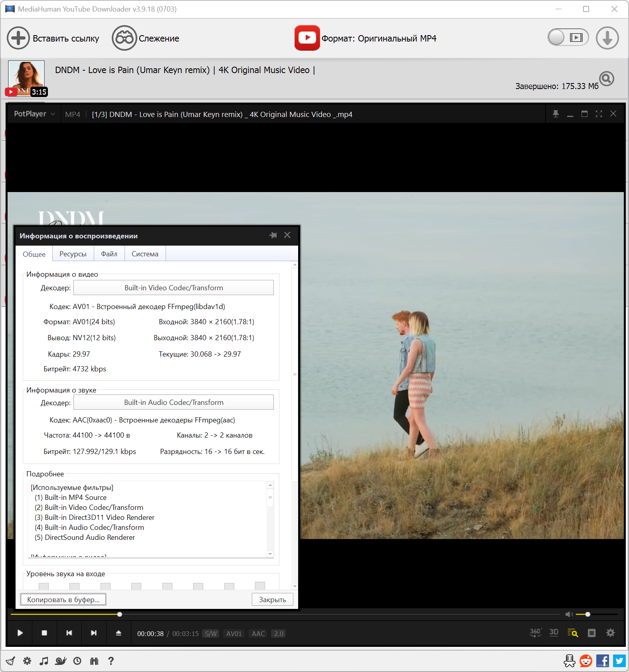Toggle the auto-start download switch
Image resolution: width=629 pixels, height=672 pixels.
[568, 38]
